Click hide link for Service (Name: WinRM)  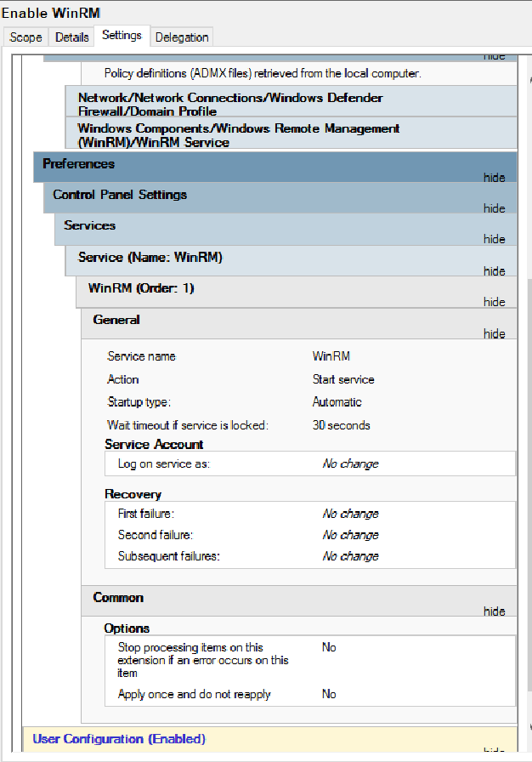pos(494,270)
